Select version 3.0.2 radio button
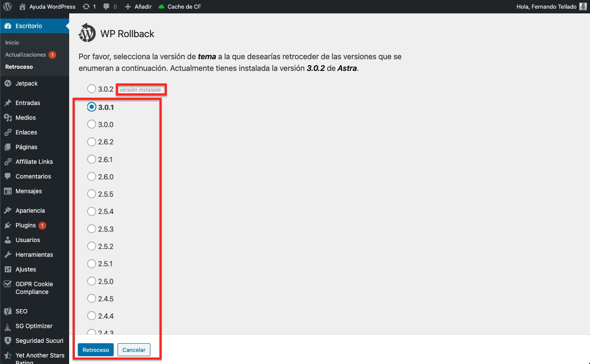 coord(92,89)
